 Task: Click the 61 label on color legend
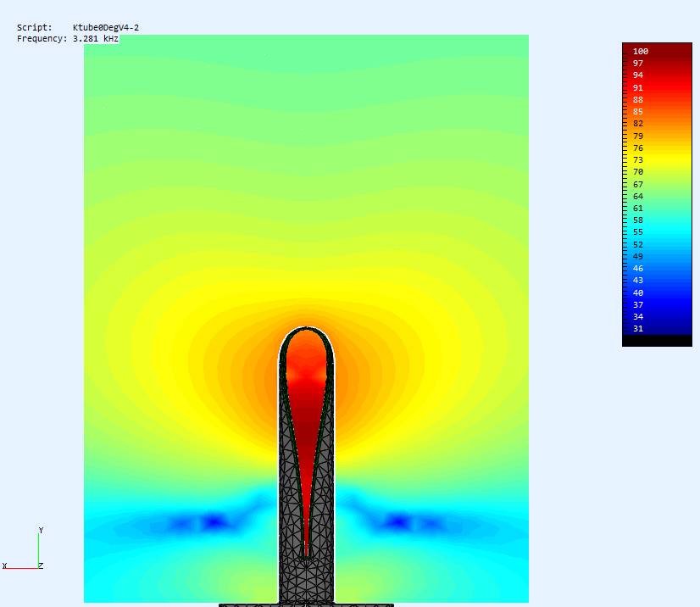pyautogui.click(x=638, y=209)
